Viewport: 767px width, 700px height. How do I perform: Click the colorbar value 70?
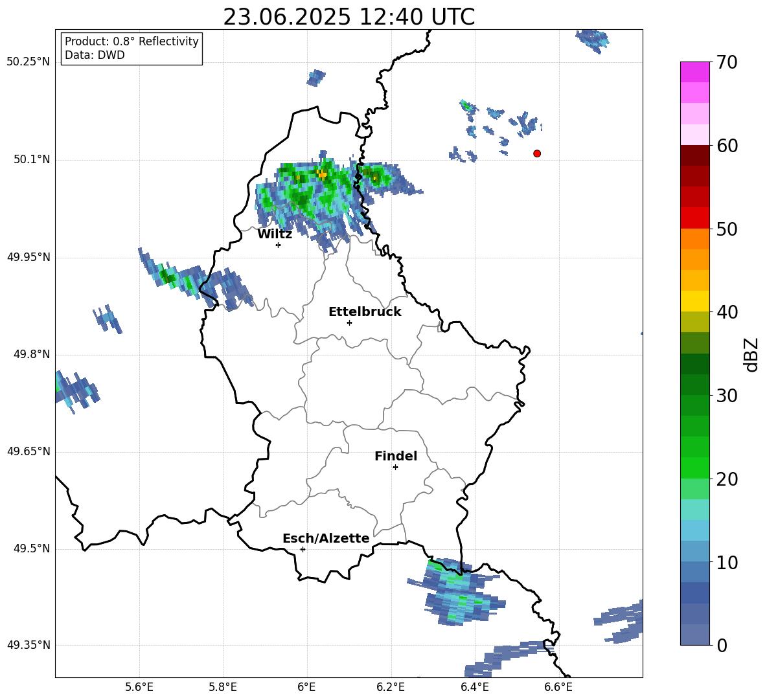pos(727,62)
